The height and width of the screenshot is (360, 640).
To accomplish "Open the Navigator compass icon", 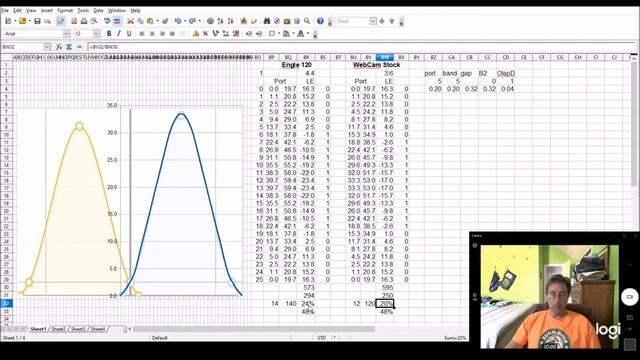I will coord(277,21).
